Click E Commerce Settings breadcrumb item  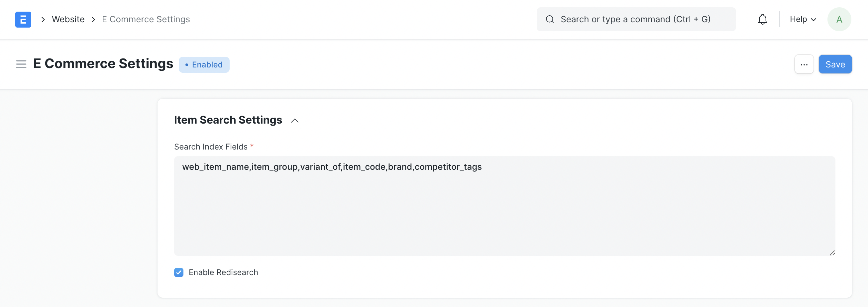(146, 20)
